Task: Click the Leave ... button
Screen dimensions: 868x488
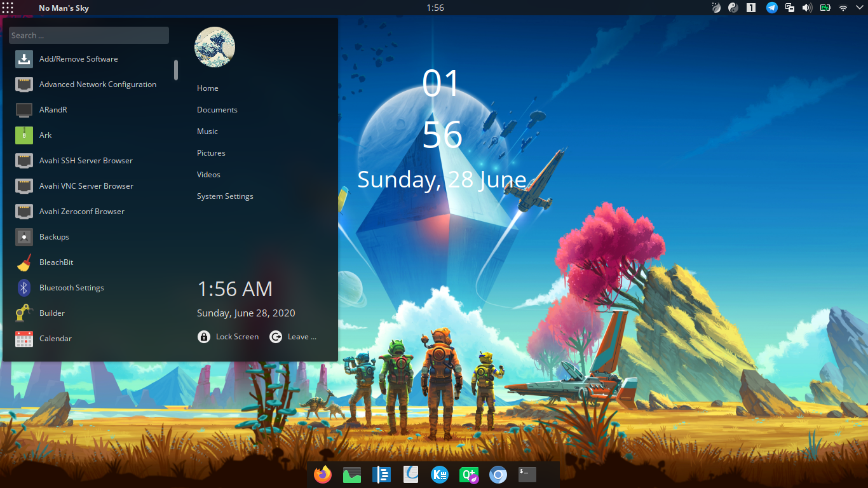Action: pyautogui.click(x=293, y=337)
